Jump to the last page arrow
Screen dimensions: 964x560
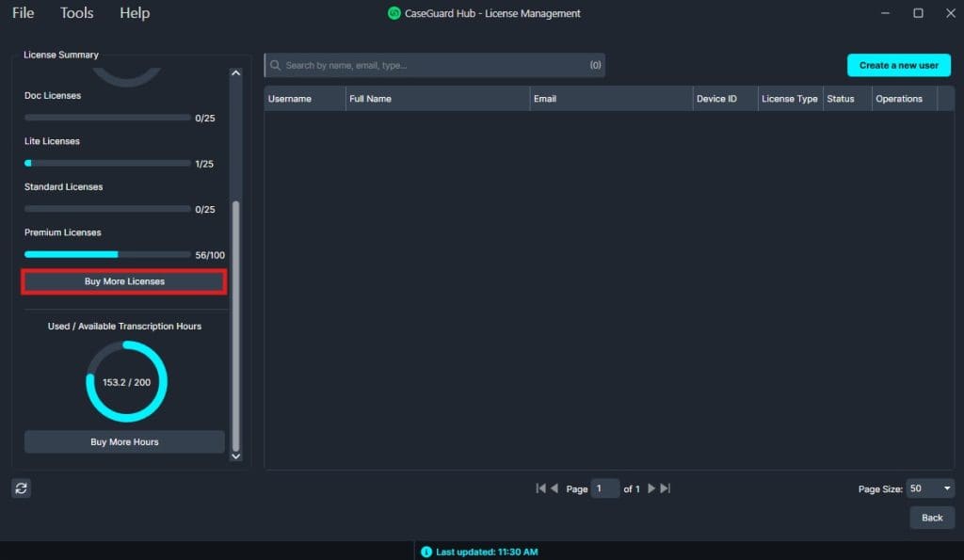pyautogui.click(x=666, y=488)
